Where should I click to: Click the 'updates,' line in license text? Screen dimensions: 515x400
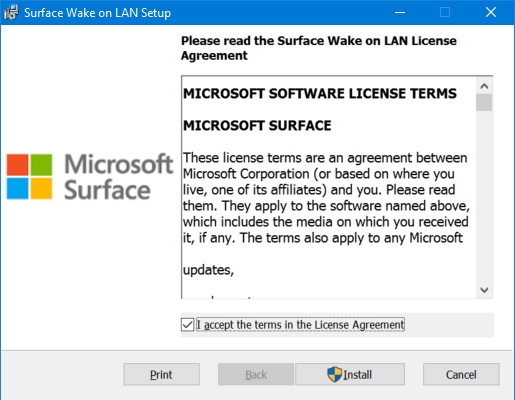(x=208, y=270)
